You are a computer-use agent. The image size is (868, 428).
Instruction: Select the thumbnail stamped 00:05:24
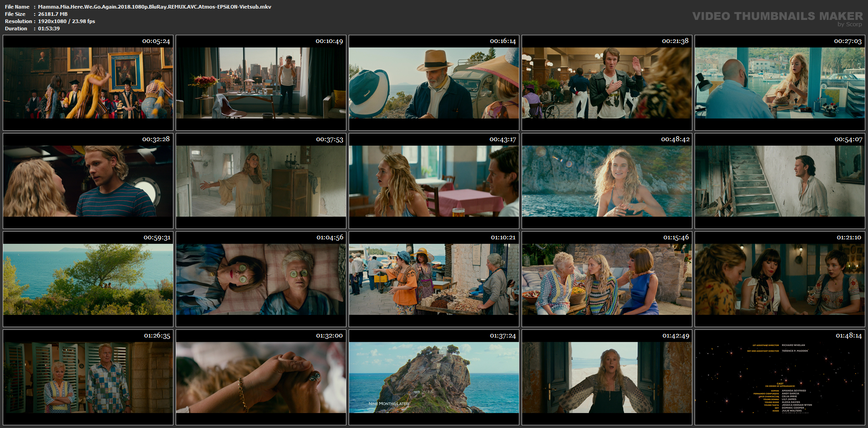click(88, 83)
